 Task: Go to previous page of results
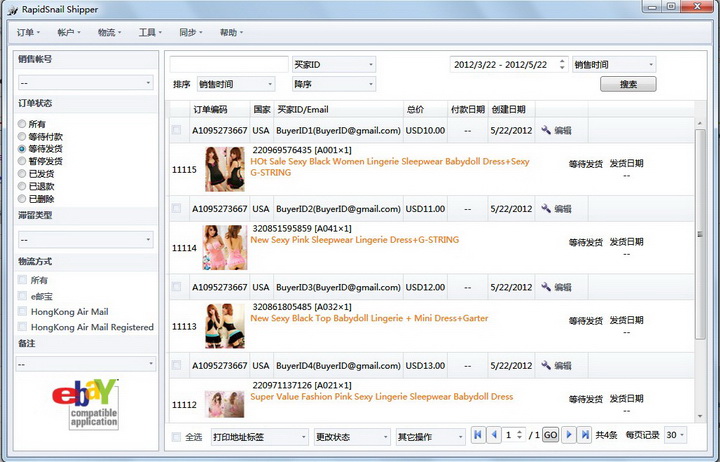click(x=494, y=434)
